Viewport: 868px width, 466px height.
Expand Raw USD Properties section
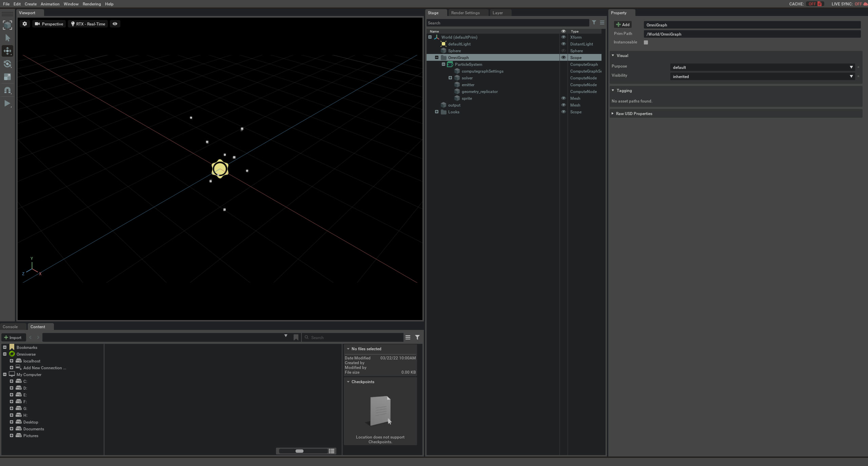(x=613, y=113)
